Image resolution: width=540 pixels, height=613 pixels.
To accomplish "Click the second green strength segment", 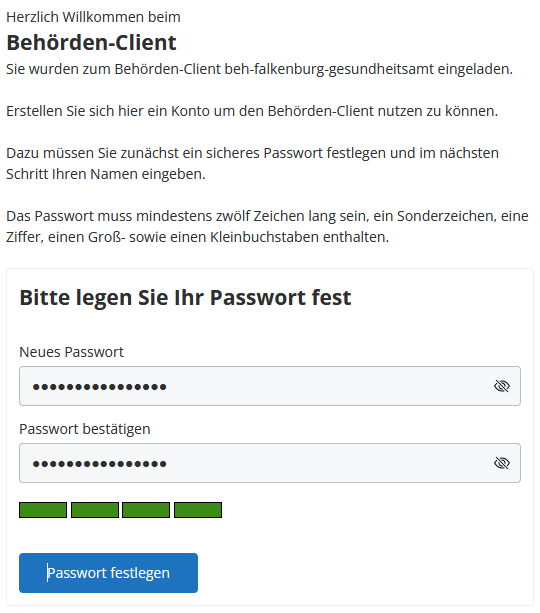I will 95,510.
